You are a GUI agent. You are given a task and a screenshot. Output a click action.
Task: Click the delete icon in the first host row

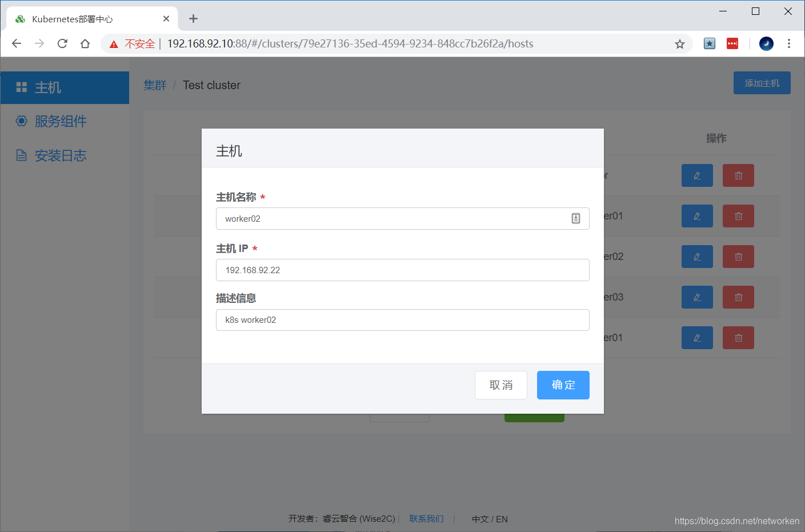click(738, 175)
